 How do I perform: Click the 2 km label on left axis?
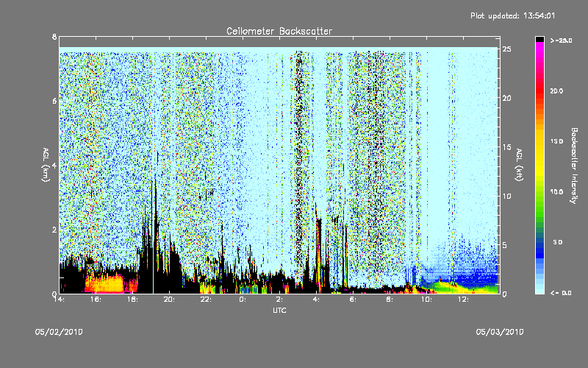click(x=54, y=230)
